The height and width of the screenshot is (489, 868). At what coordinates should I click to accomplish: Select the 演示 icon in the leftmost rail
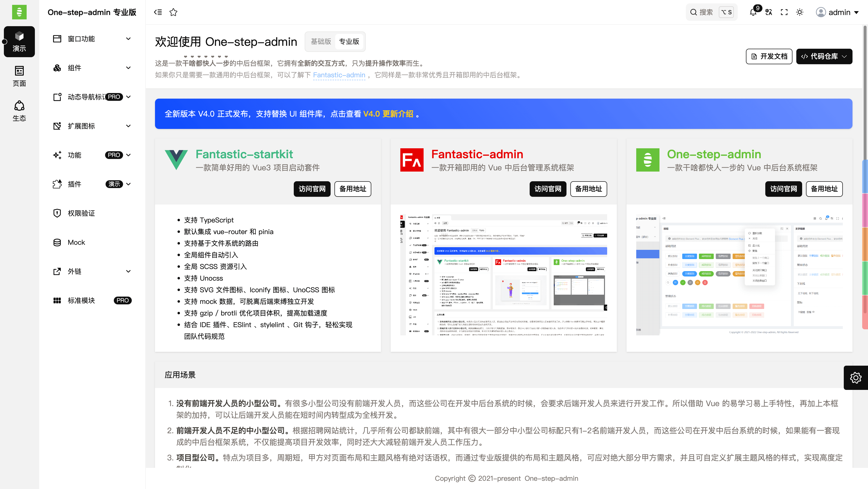pyautogui.click(x=19, y=41)
